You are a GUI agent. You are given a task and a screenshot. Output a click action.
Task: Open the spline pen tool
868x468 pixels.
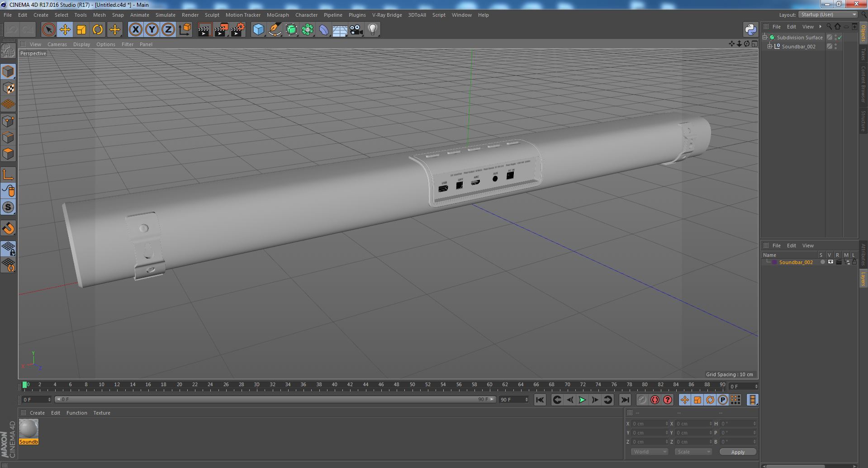[275, 30]
